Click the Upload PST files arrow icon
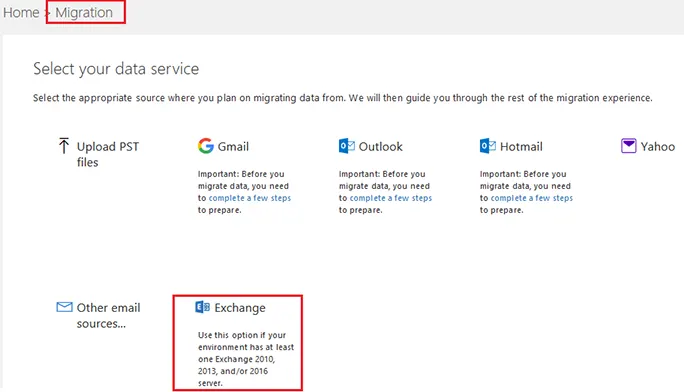This screenshot has width=684, height=392. 64,146
